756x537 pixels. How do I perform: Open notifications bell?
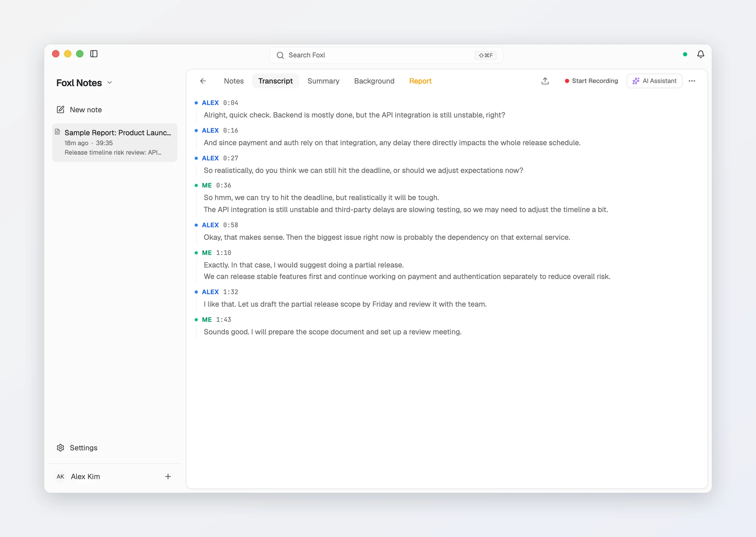(x=701, y=54)
